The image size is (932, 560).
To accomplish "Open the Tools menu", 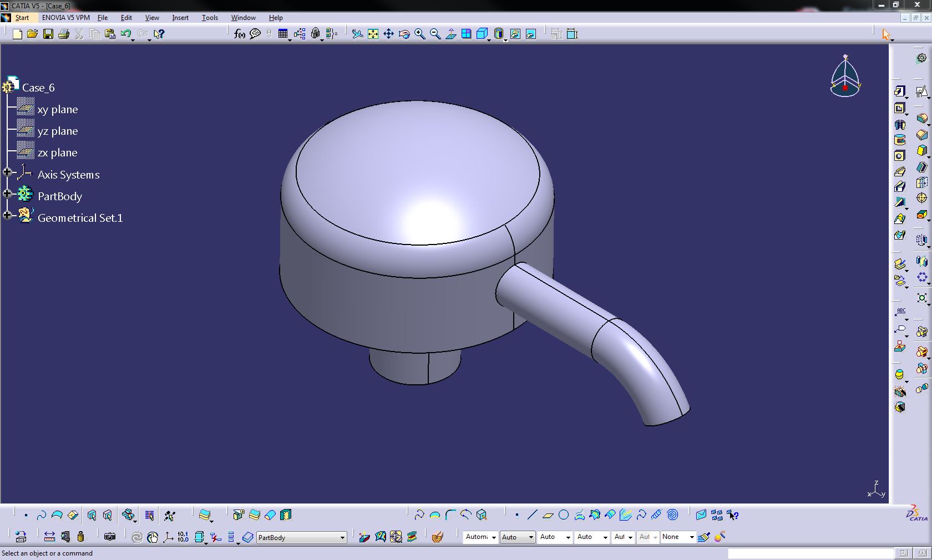I will (210, 18).
